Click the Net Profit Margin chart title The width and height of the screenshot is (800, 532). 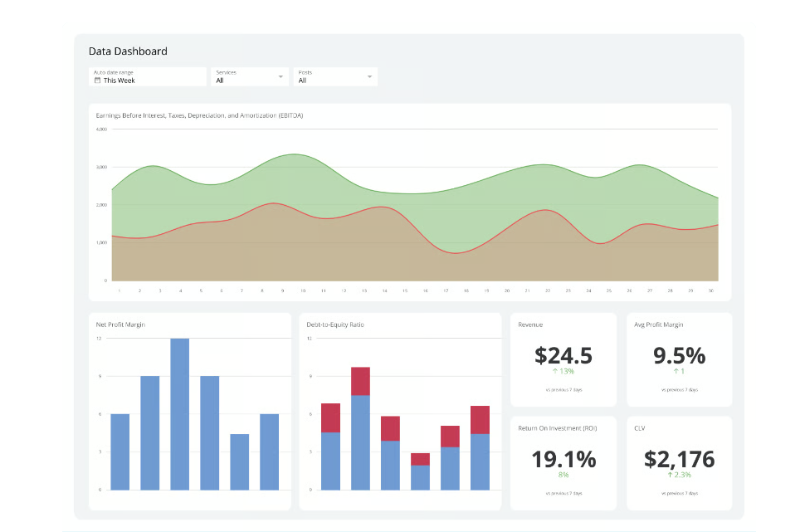click(x=121, y=325)
